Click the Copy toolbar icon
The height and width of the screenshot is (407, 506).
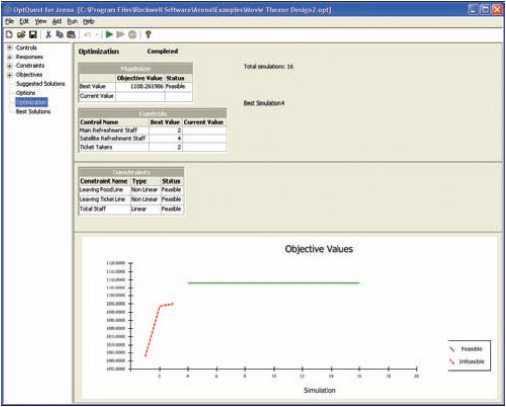tap(60, 34)
